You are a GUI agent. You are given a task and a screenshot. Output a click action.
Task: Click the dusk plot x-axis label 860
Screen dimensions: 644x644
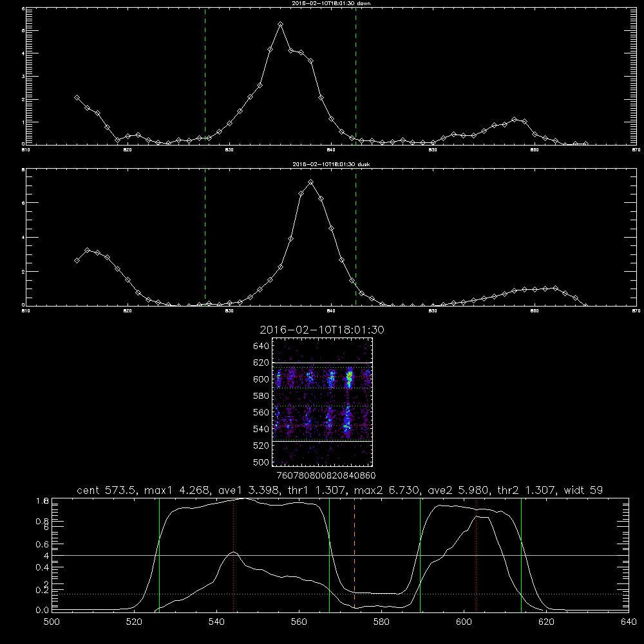pos(535,311)
